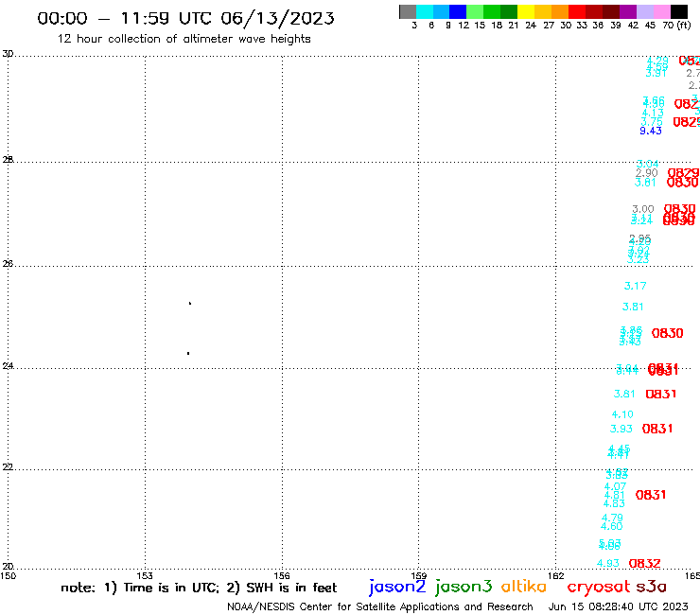Select the 3.17 wave height reading
Screen dimensions: 700x615
click(x=635, y=286)
